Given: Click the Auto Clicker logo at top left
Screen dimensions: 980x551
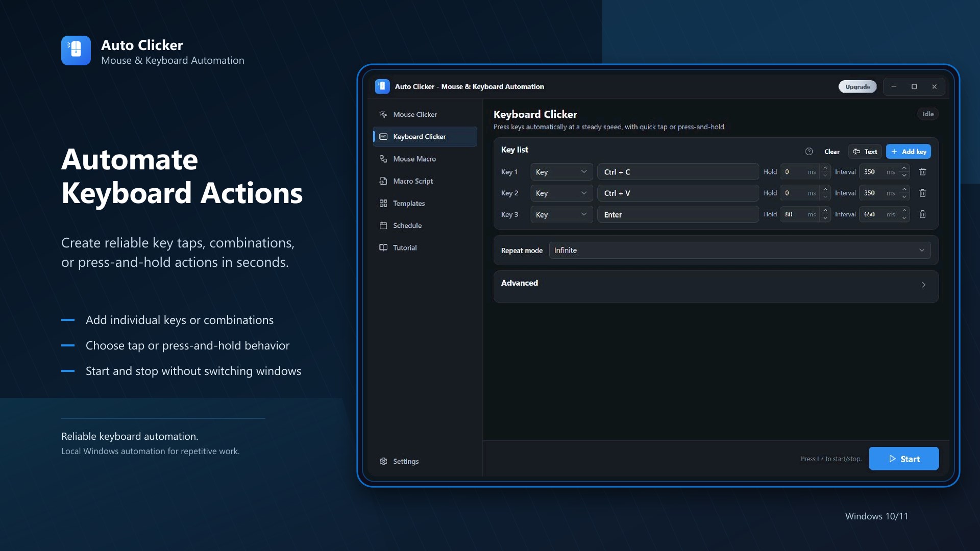Looking at the screenshot, I should pos(76,51).
